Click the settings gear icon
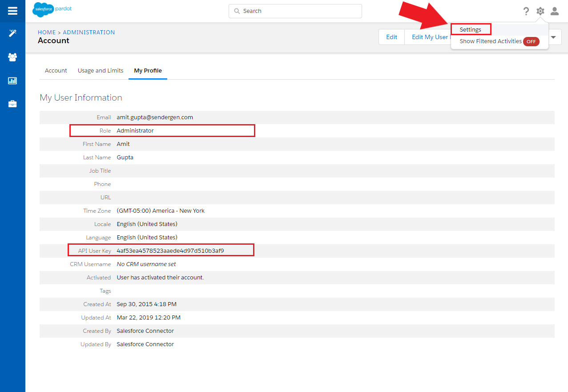This screenshot has height=392, width=568. (540, 11)
